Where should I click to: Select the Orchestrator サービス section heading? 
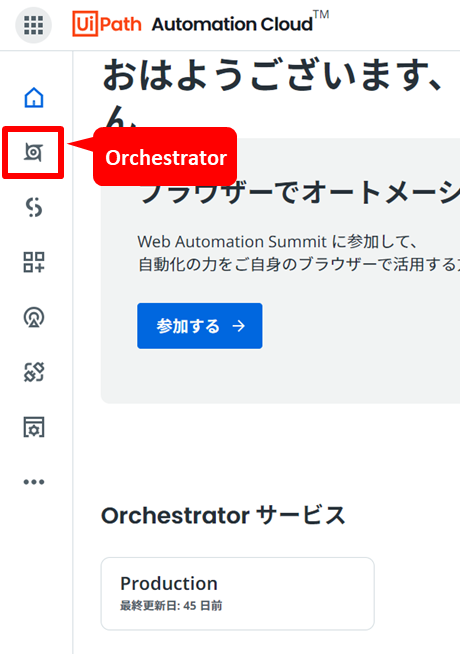tap(224, 515)
